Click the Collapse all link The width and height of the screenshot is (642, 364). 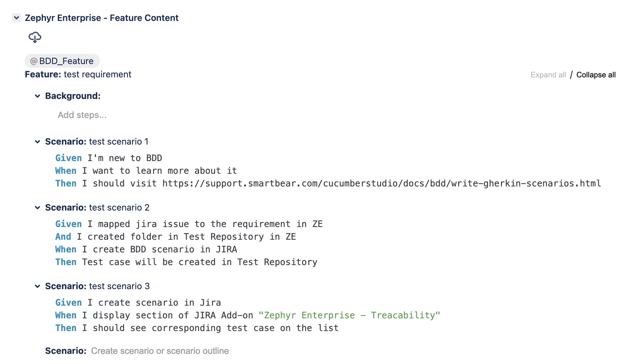(x=596, y=75)
